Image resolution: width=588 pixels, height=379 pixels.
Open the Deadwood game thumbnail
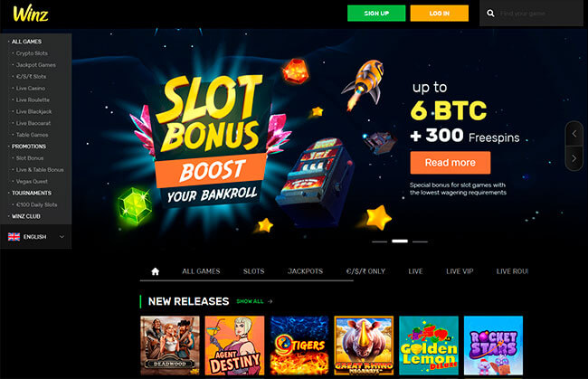[170, 346]
